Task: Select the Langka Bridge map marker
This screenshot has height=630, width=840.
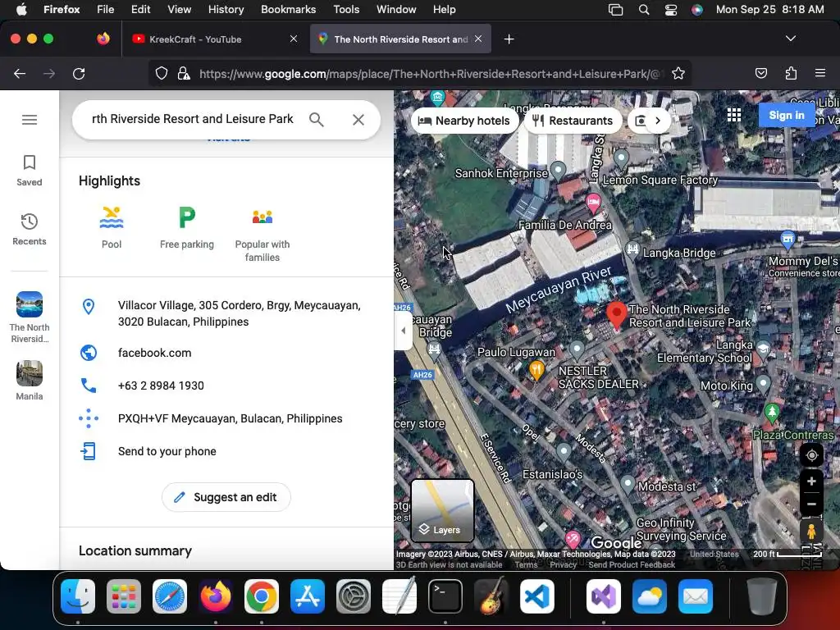Action: [632, 249]
